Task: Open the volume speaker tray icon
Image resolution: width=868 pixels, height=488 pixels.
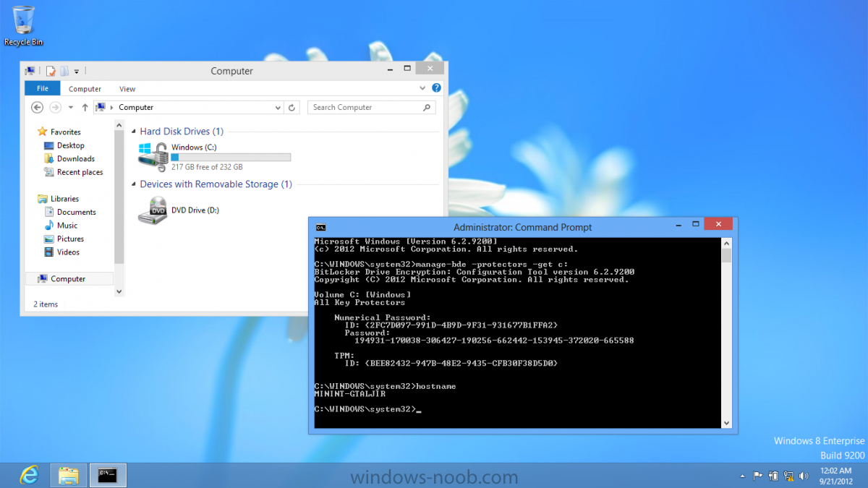Action: coord(804,476)
